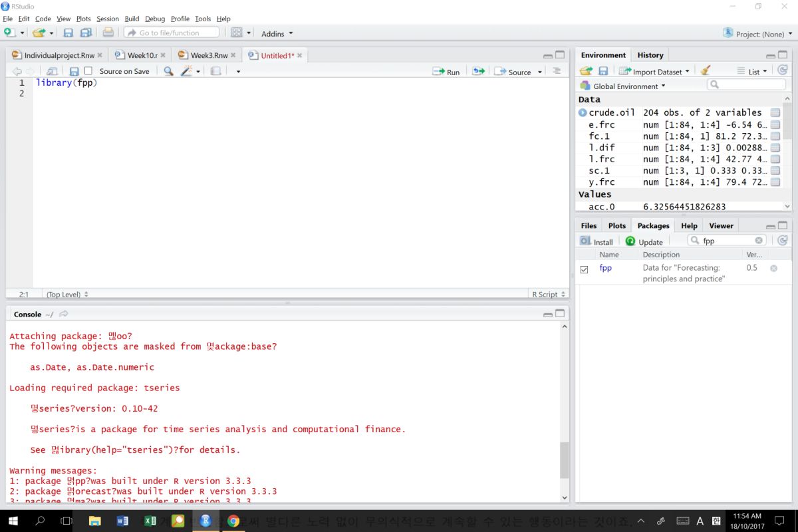Switch to the Viewer tab
798x532 pixels.
click(x=721, y=225)
